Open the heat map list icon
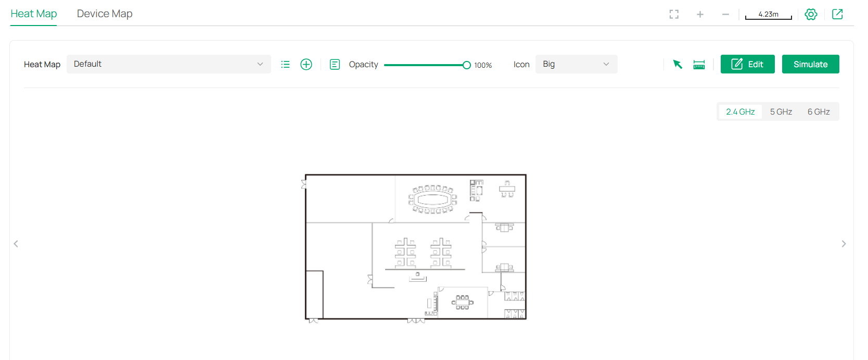The width and height of the screenshot is (868, 360). [x=285, y=65]
